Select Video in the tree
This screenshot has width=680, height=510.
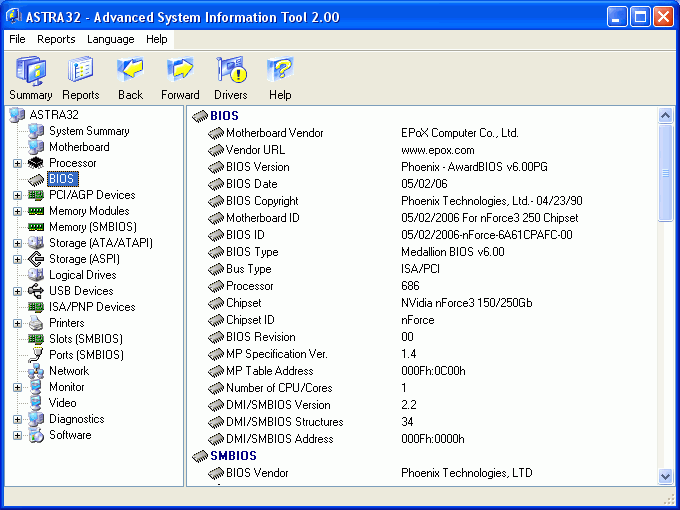point(62,403)
